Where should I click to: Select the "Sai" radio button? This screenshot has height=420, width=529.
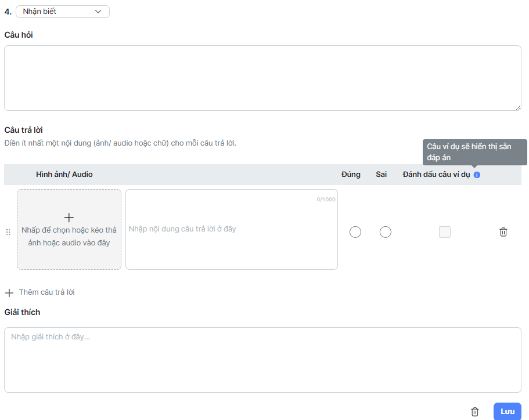[386, 232]
